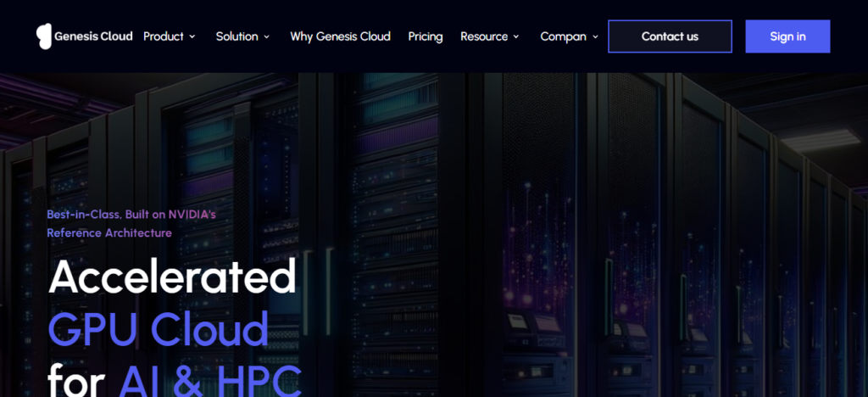Open the Pricing page
Viewport: 868px width, 397px height.
click(x=426, y=36)
